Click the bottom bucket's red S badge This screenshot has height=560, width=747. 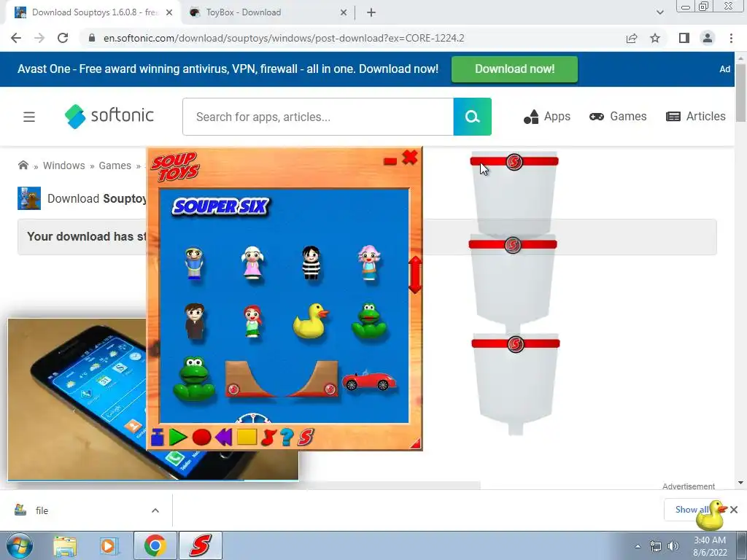(516, 344)
